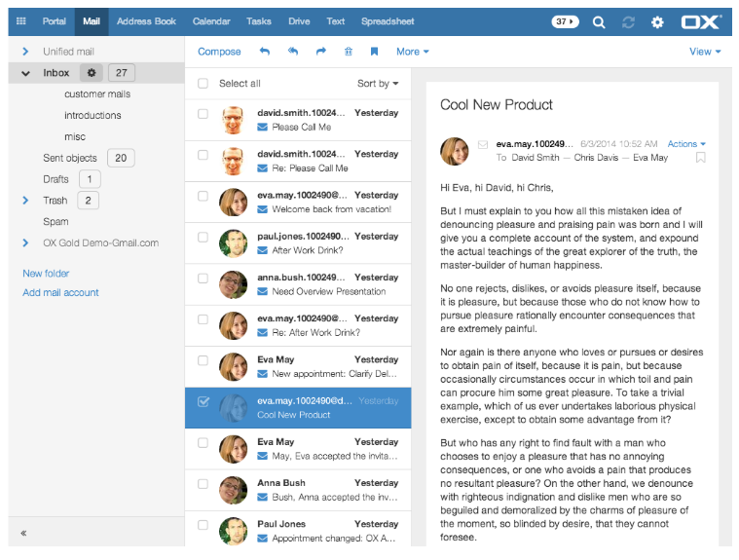Open the Text app tab
The image size is (739, 560).
(336, 21)
